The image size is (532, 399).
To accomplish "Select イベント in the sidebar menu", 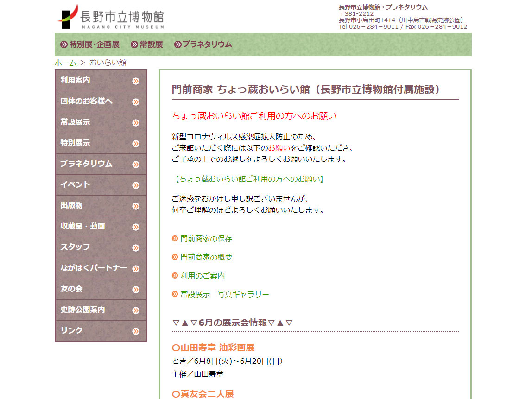I will pos(101,185).
